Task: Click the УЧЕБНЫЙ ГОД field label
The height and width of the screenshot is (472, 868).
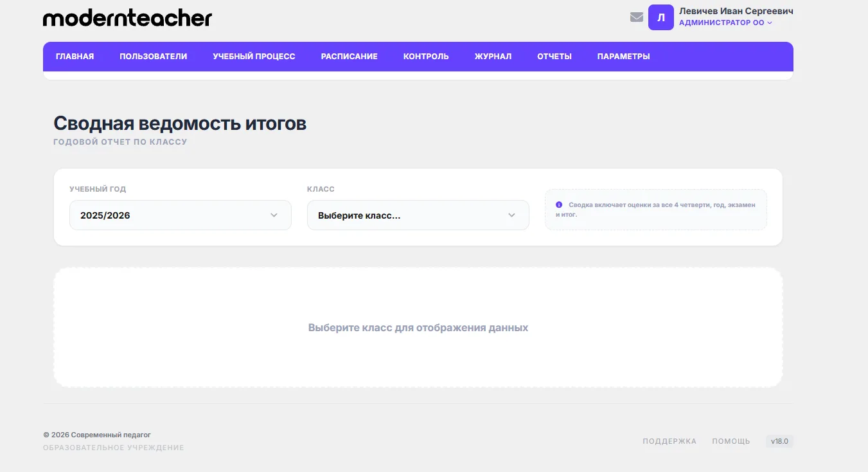Action: point(98,189)
